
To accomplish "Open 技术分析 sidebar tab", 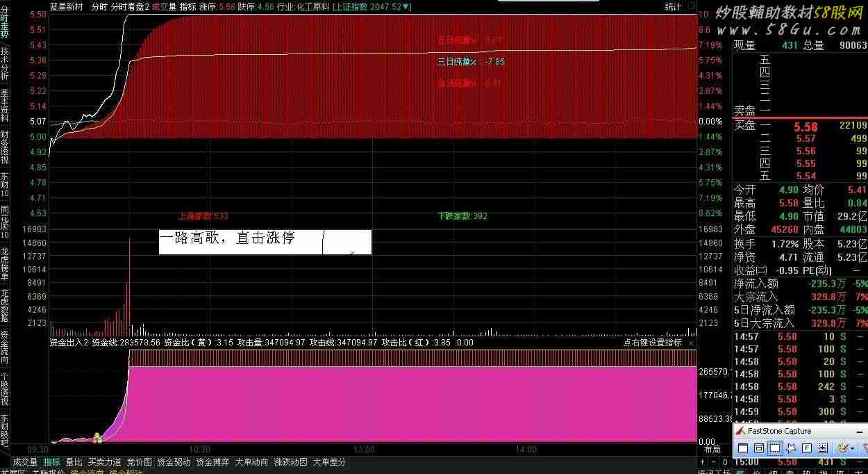I will click(x=5, y=65).
